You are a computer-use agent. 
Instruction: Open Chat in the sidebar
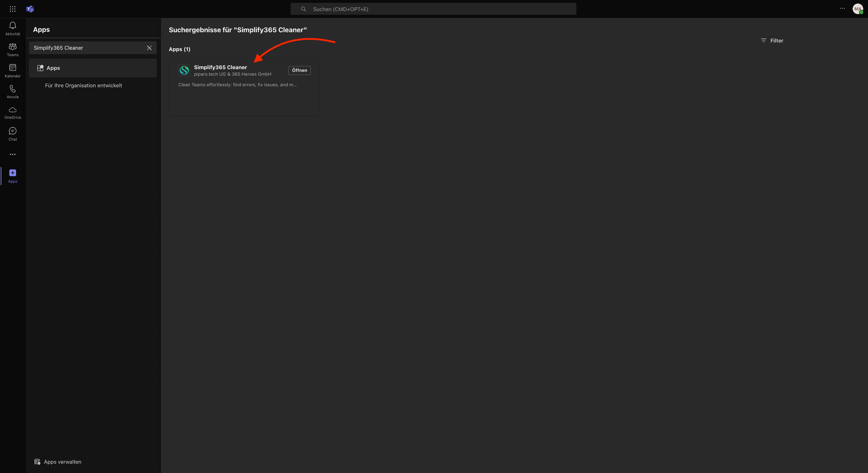point(13,134)
